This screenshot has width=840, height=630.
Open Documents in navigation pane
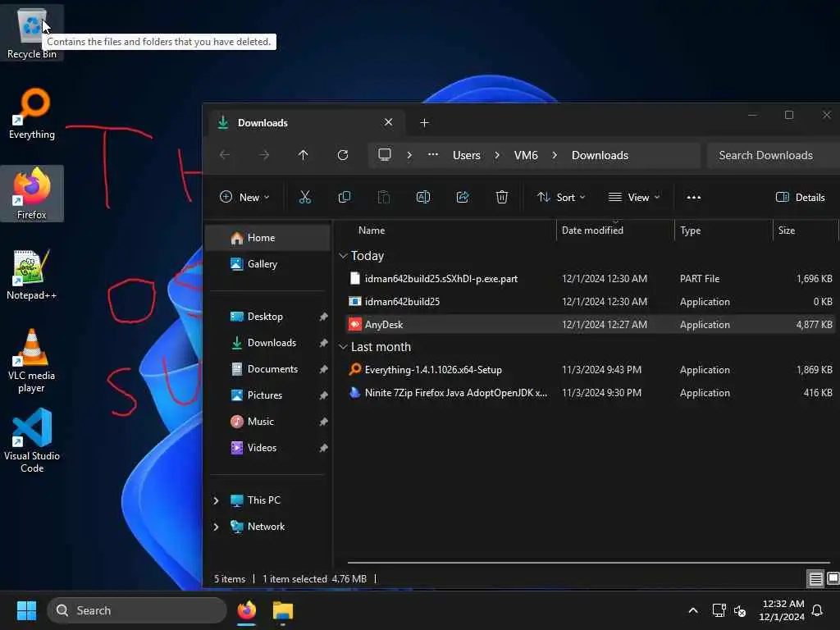coord(267,369)
